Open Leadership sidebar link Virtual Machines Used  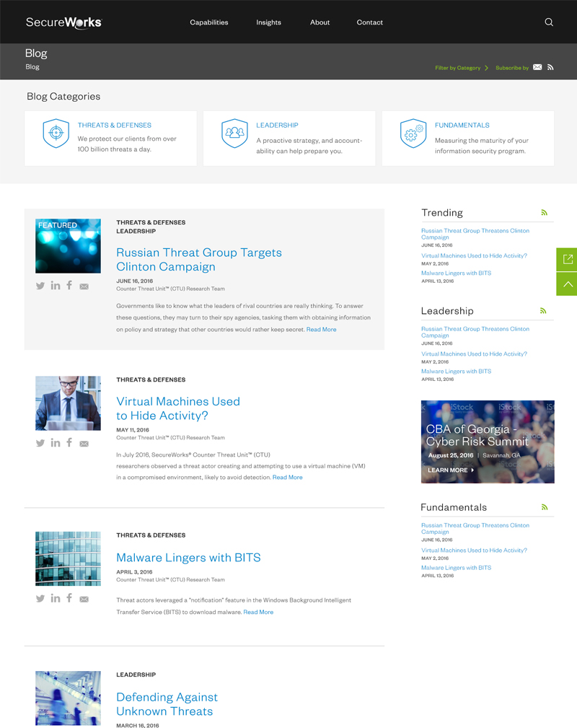click(474, 354)
